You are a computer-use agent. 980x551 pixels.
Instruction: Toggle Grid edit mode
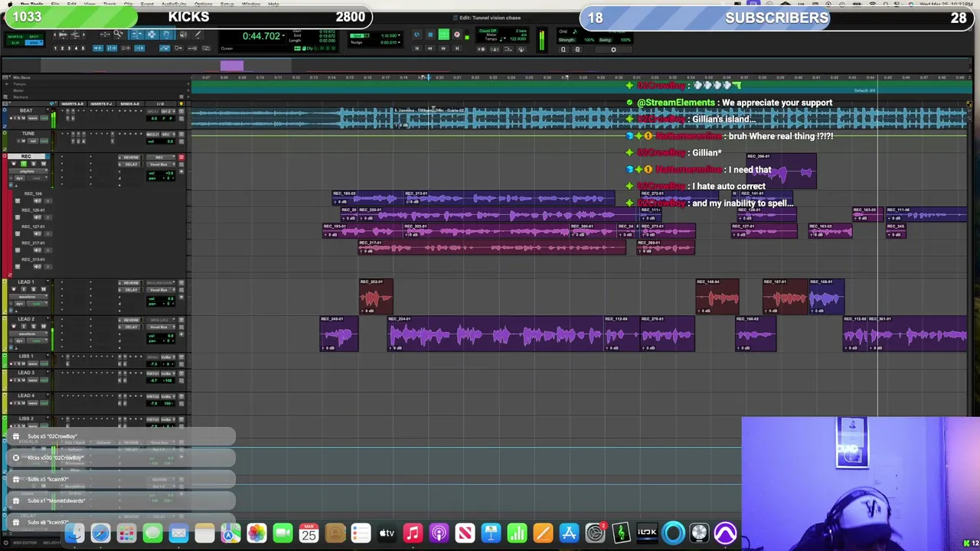coord(34,42)
